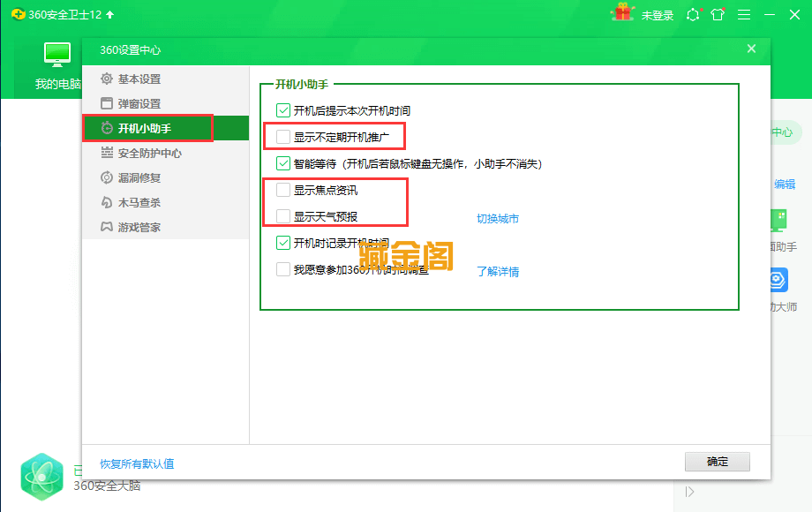Disable the 开机后提示本次开机时间 checkbox
The image size is (812, 512).
coord(283,110)
